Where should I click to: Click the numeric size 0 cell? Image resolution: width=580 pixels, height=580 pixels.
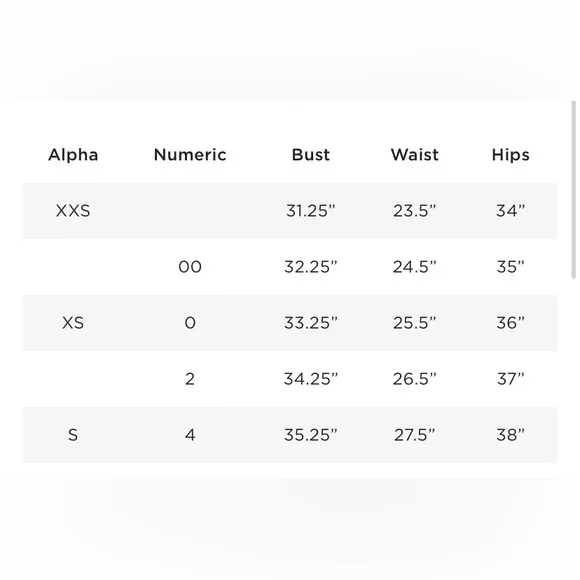pyautogui.click(x=190, y=323)
